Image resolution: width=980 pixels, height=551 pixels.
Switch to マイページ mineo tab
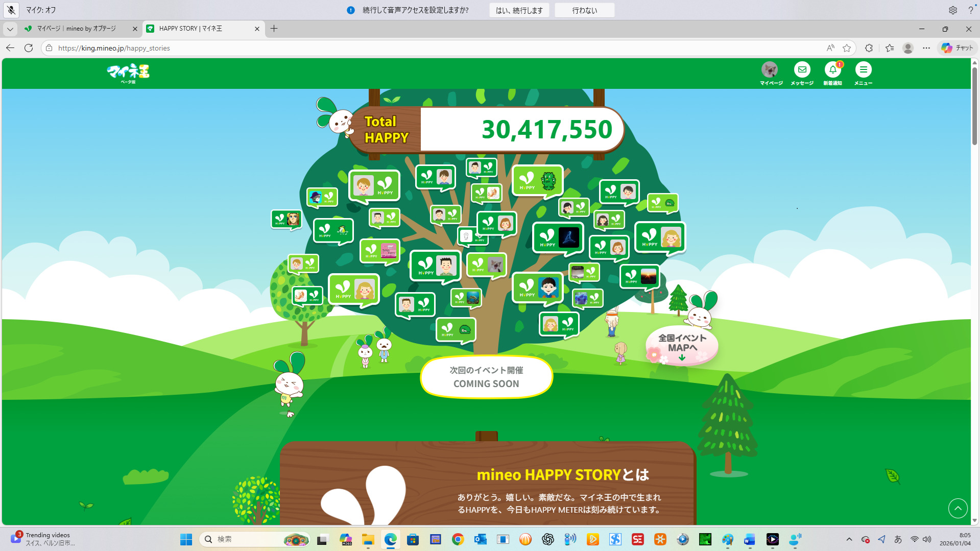coord(77,29)
